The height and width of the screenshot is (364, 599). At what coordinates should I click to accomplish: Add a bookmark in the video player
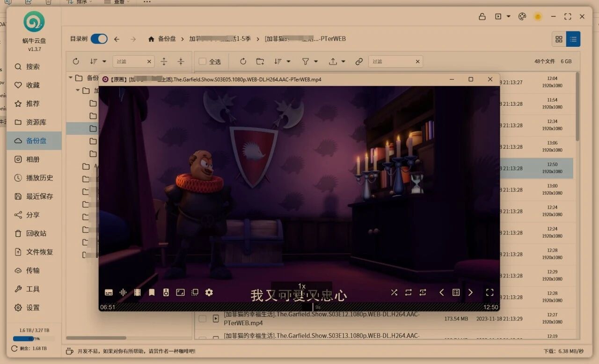coord(152,292)
